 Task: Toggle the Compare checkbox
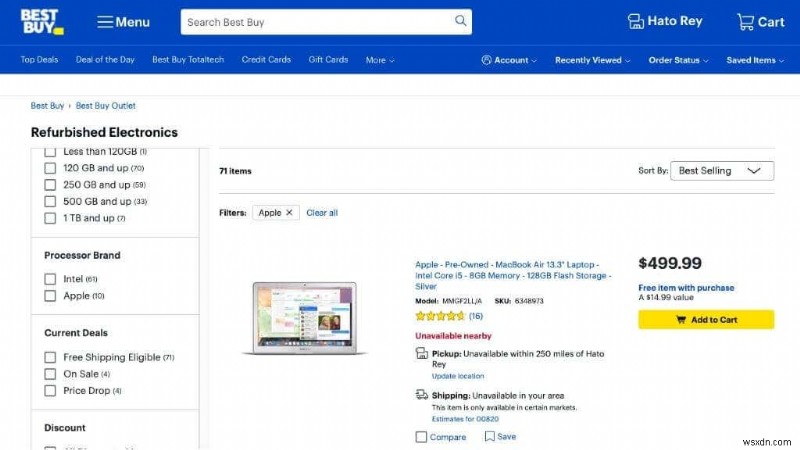pos(421,437)
